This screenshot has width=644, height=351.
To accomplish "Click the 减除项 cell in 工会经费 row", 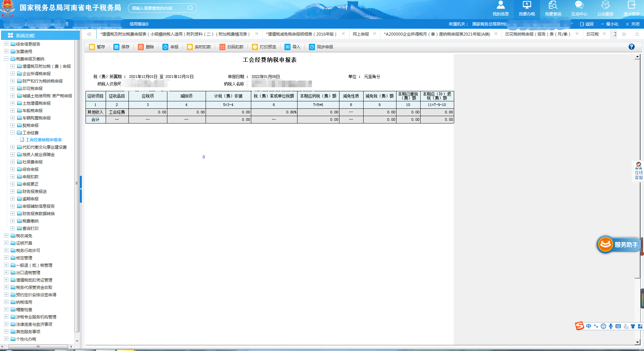I will coord(186,112).
